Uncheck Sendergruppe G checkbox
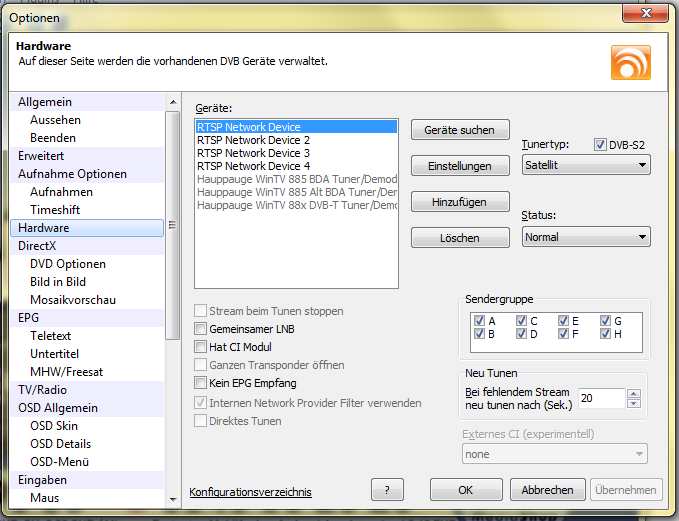679x521 pixels. pos(606,321)
